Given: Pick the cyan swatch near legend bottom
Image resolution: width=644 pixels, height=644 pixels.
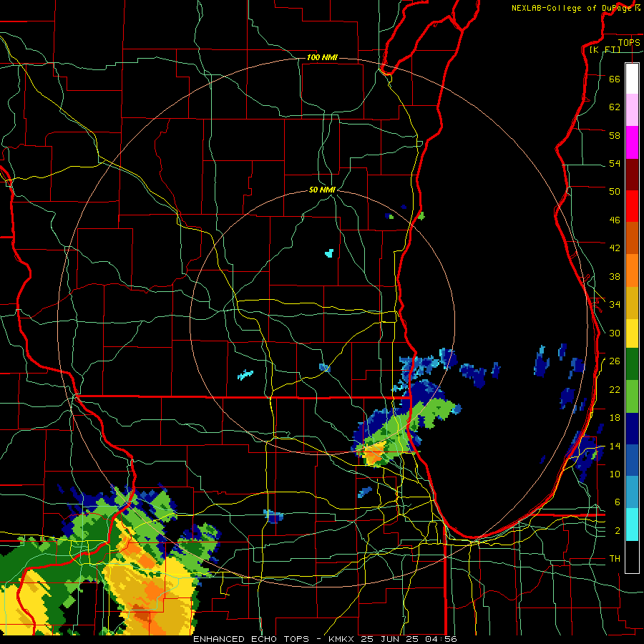Looking at the screenshot, I should [x=632, y=525].
